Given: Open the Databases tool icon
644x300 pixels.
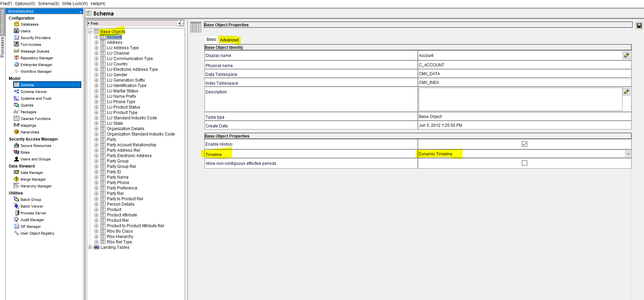Looking at the screenshot, I should tap(17, 24).
